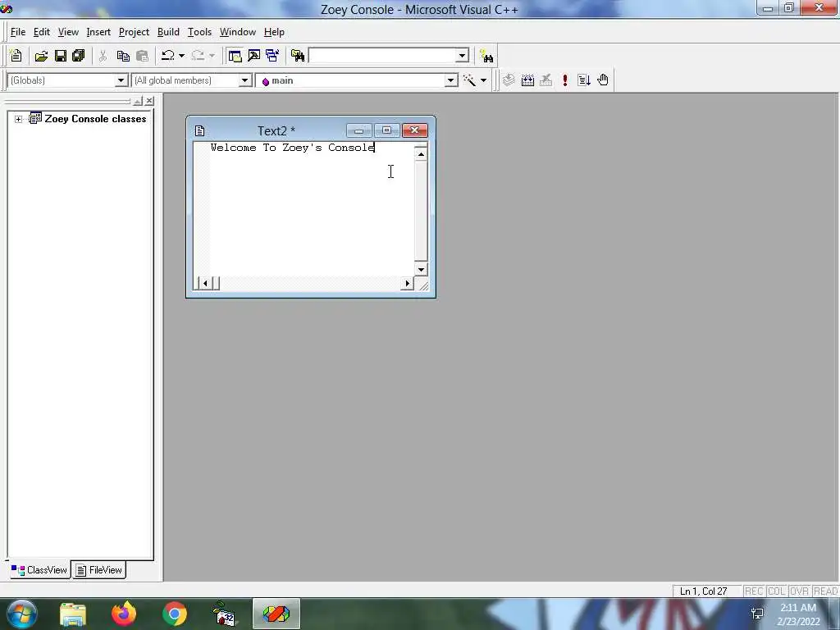Click the Cut scissors icon
Screen dimensions: 840x630
coord(103,56)
